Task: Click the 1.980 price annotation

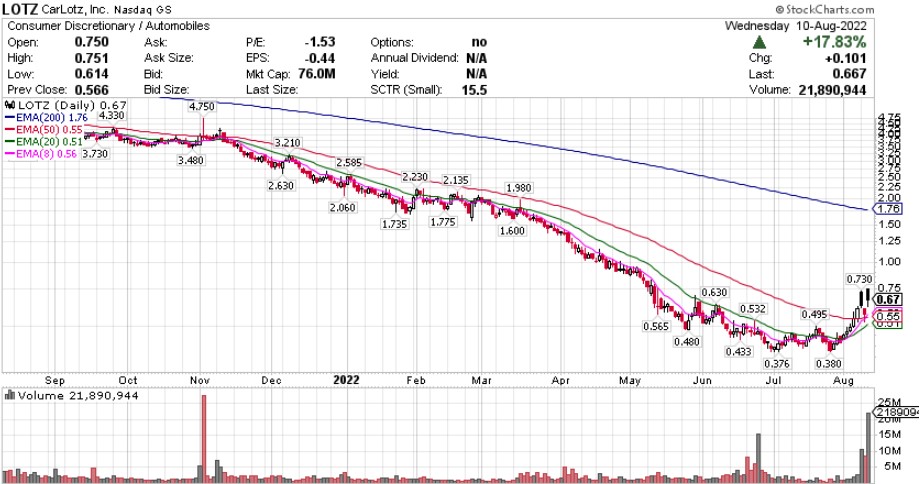Action: (519, 188)
